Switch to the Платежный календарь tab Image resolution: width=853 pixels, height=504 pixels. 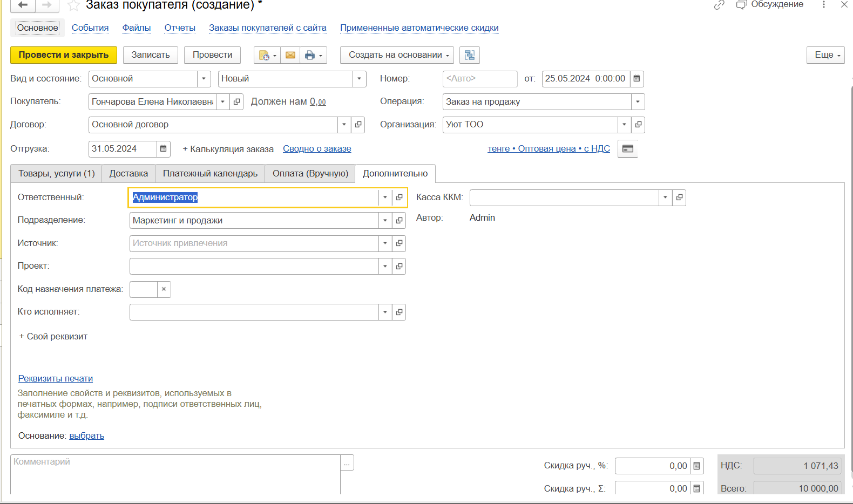(210, 174)
